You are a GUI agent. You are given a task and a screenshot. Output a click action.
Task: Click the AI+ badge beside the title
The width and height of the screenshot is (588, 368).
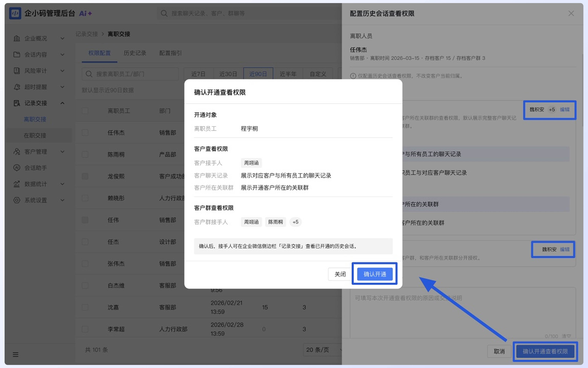pos(85,13)
